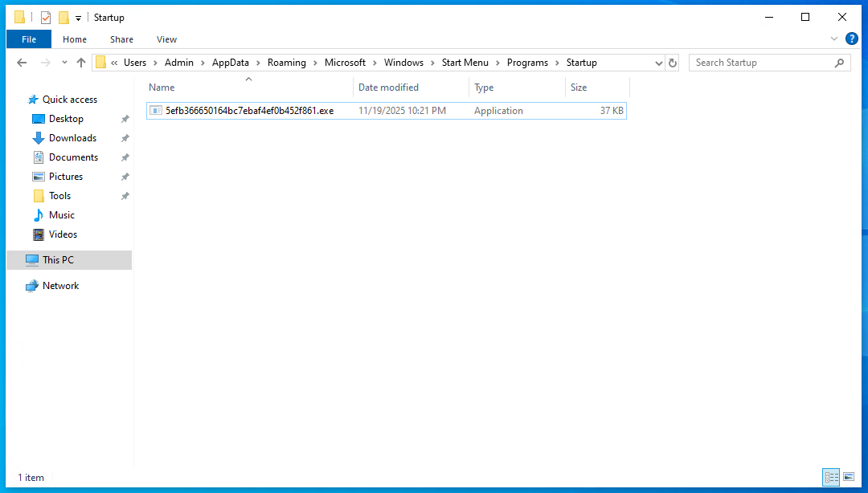Select Downloads in Quick access
The image size is (868, 493).
point(72,138)
